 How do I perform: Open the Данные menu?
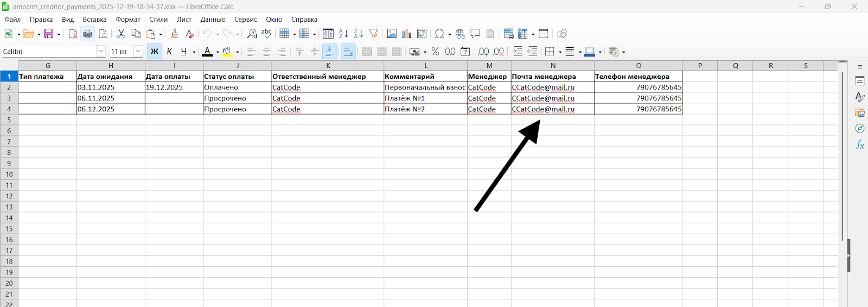(x=213, y=20)
